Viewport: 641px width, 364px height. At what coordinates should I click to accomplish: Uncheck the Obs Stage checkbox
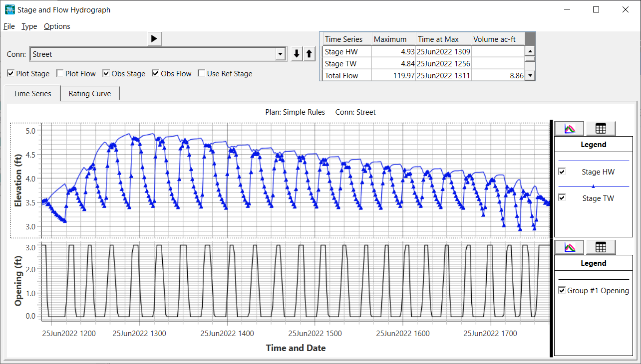pyautogui.click(x=106, y=74)
